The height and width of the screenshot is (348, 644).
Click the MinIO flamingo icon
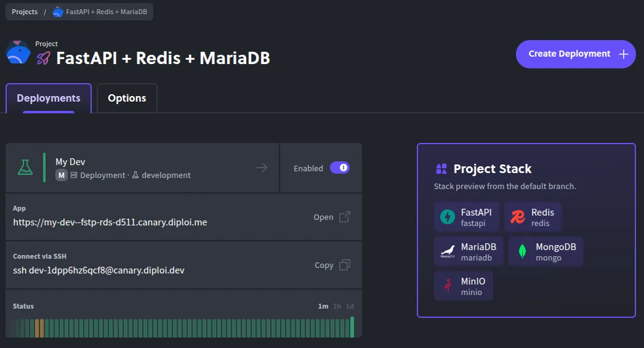448,286
